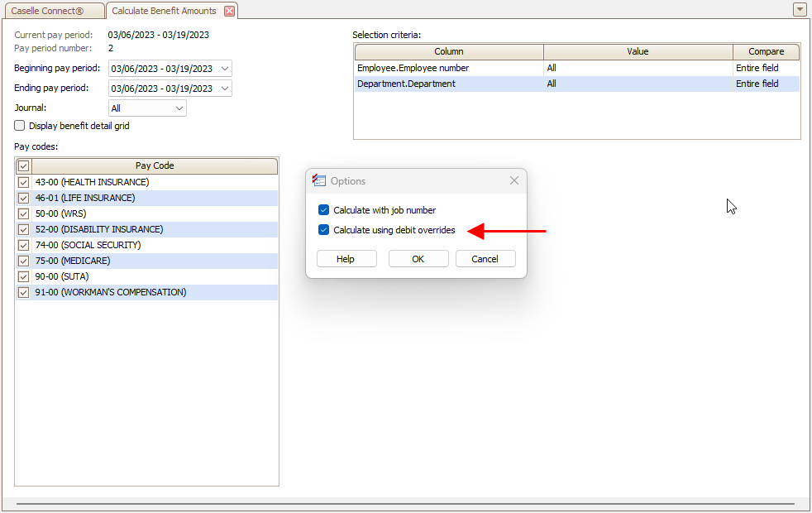Image resolution: width=812 pixels, height=513 pixels.
Task: Select the 90-00 (SUTA) row text
Action: click(x=62, y=276)
